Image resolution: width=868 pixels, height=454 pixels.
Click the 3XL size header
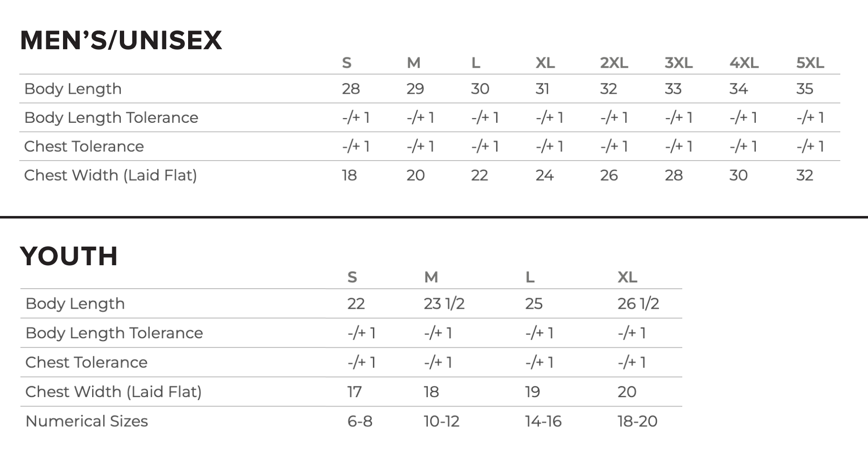(x=678, y=63)
